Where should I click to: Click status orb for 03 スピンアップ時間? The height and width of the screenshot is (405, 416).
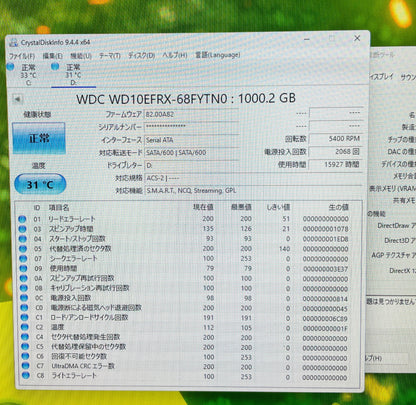point(23,229)
